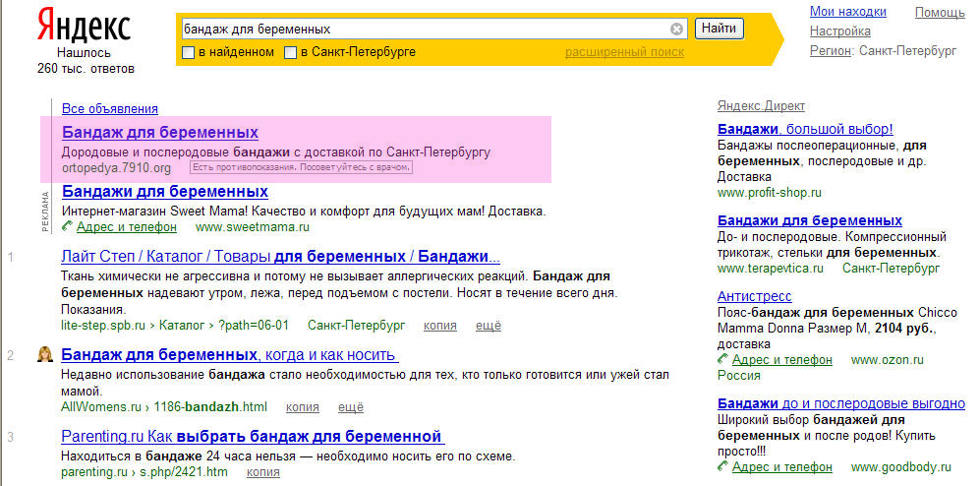This screenshot has height=486, width=980.
Task: Change the region via the "Регион" link
Action: (x=831, y=50)
